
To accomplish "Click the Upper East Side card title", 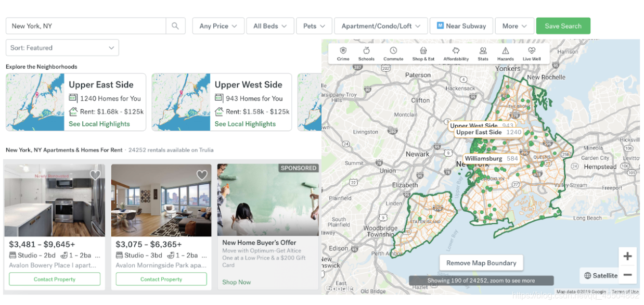I will tap(101, 85).
